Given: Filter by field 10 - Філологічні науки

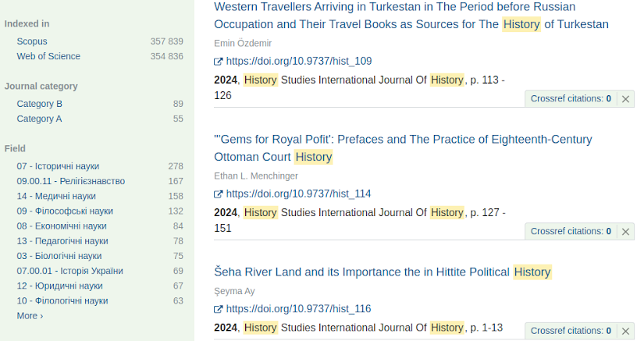Looking at the screenshot, I should (x=62, y=300).
